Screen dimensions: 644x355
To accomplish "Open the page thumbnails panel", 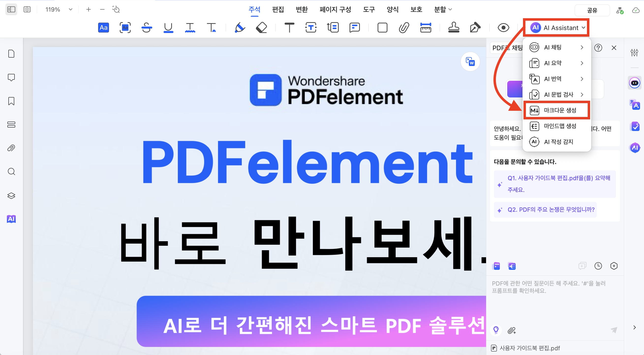I will click(11, 54).
